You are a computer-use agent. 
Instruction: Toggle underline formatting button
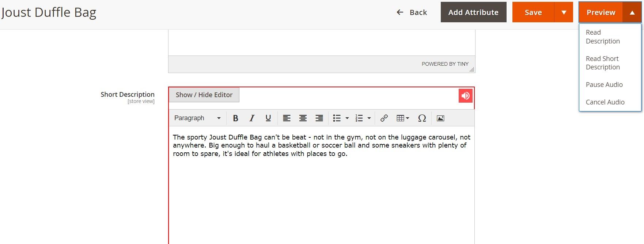[x=268, y=118]
